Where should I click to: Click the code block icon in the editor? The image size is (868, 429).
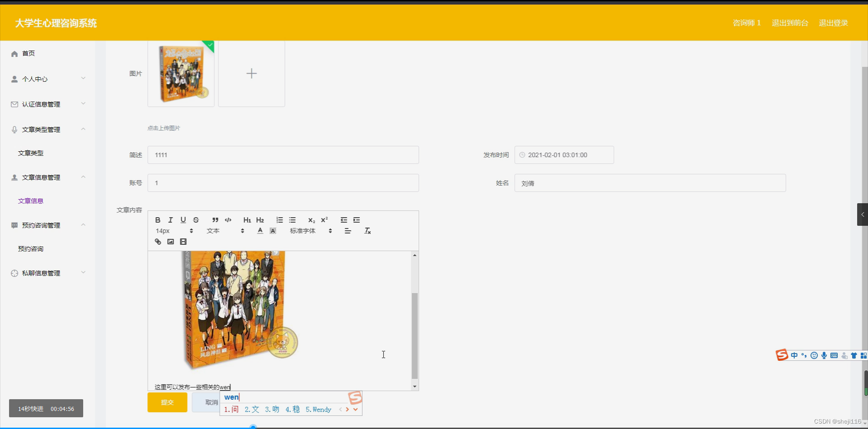(228, 220)
